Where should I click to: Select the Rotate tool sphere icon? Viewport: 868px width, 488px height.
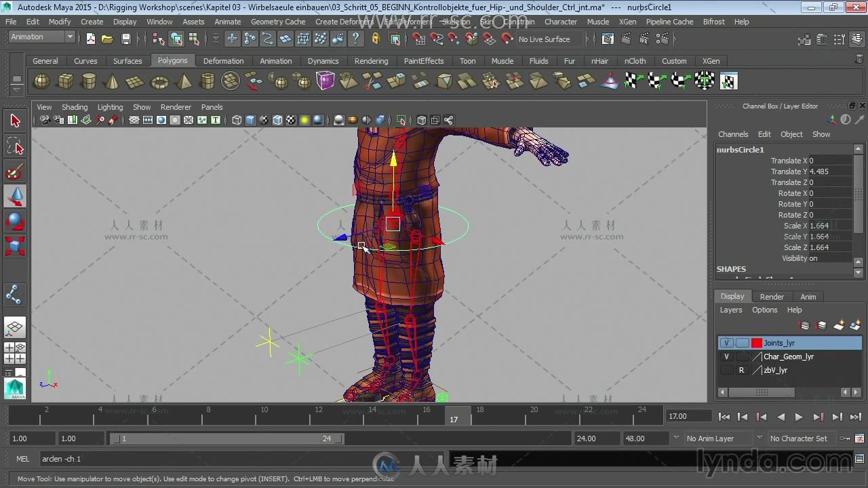[15, 221]
